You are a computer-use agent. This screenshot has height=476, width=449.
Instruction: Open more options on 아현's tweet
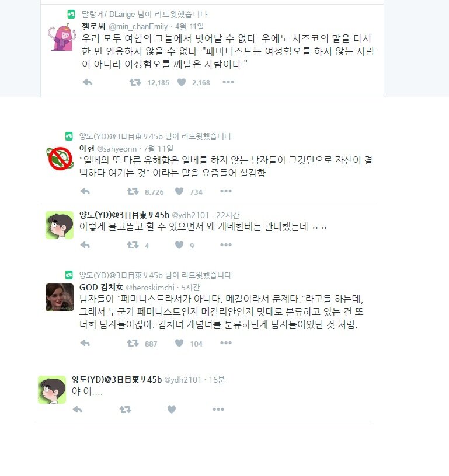(x=226, y=191)
